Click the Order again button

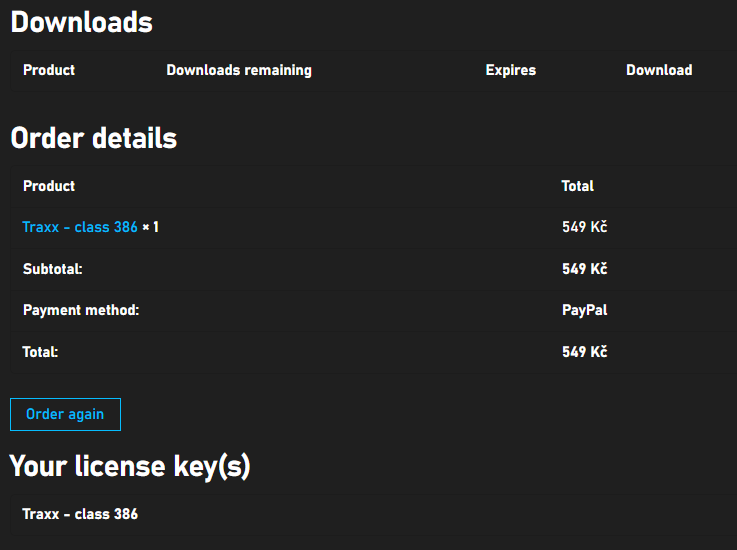tap(65, 414)
